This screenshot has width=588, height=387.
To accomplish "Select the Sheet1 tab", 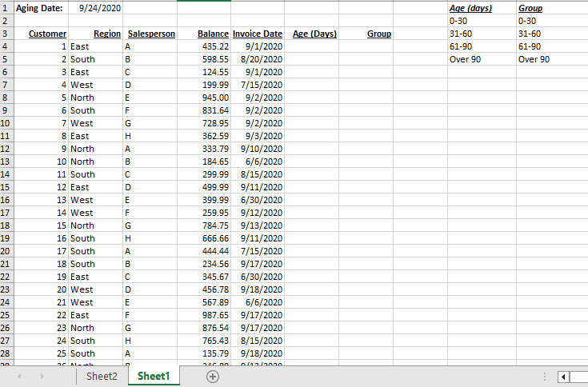I will [x=154, y=376].
